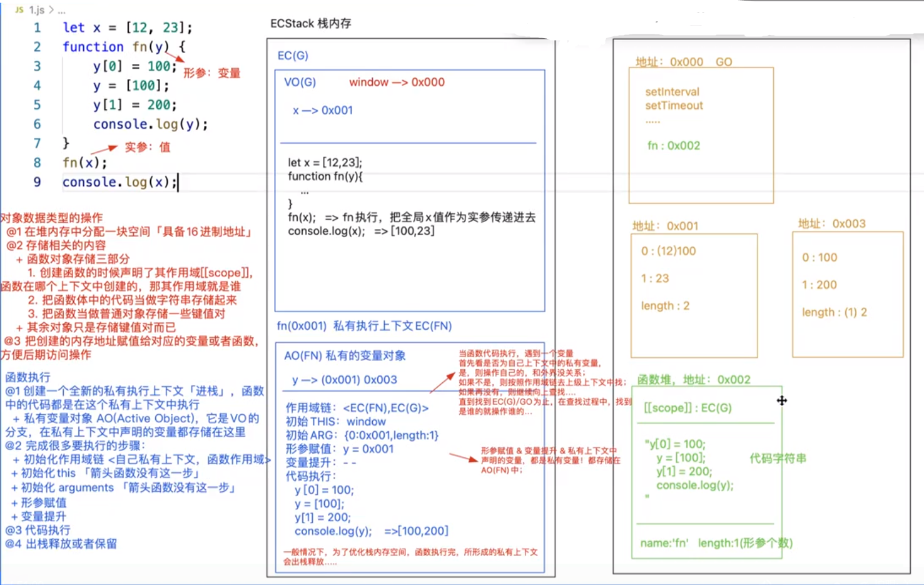Viewport: 924px width, 585px height.
Task: Click the JS file icon in the breadcrumb
Action: [19, 9]
